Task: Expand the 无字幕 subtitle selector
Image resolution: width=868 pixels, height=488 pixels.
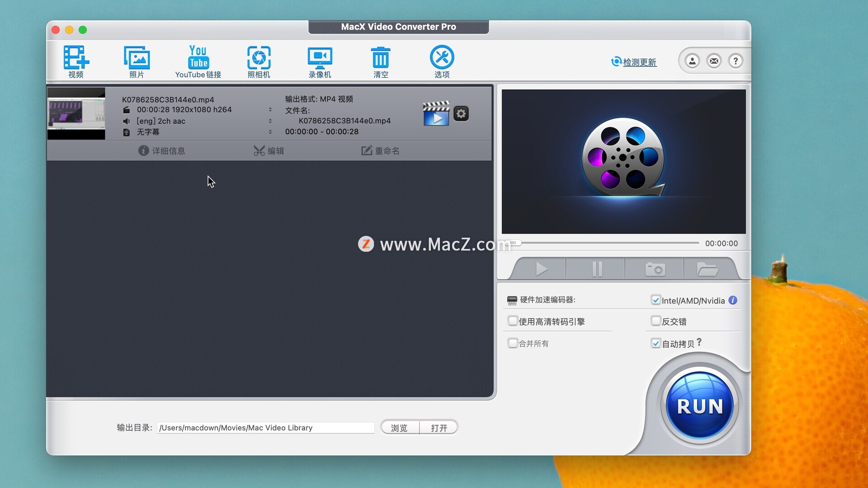Action: pos(270,132)
